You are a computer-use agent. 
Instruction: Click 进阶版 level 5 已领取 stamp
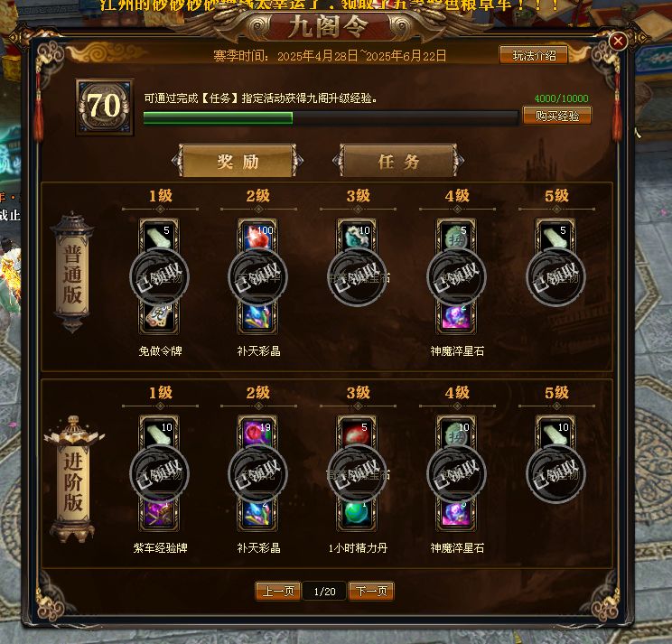pos(555,473)
